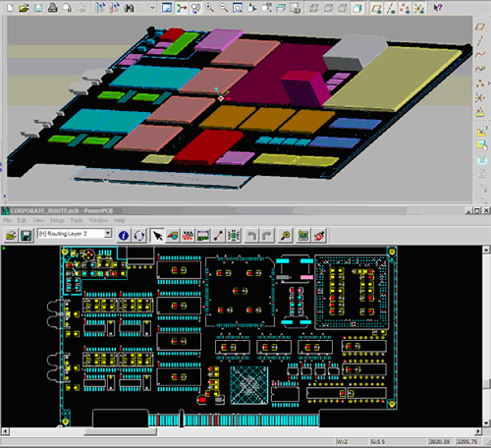Select the arrow pointer tool
The height and width of the screenshot is (448, 491).
(158, 236)
